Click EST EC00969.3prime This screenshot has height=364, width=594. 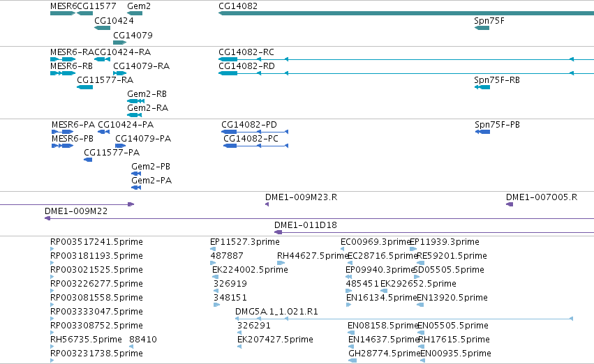coord(376,242)
